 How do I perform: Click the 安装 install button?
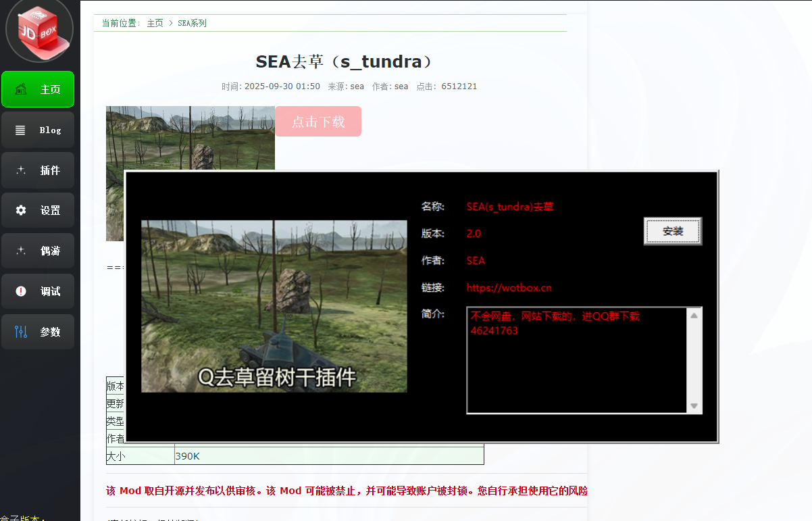click(673, 231)
